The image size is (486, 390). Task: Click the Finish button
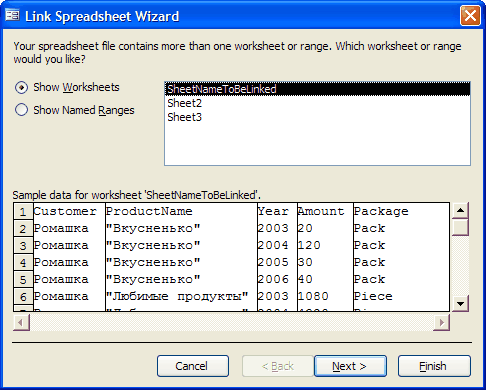point(434,366)
